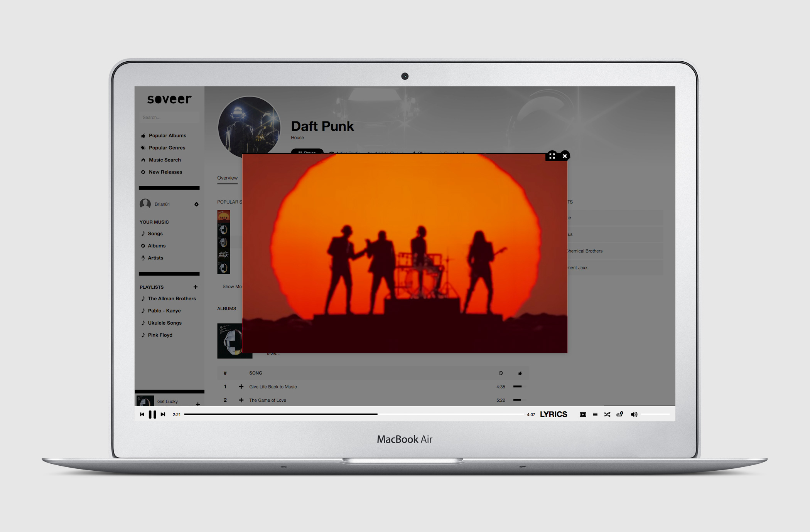Close the video overlay

pyautogui.click(x=565, y=156)
